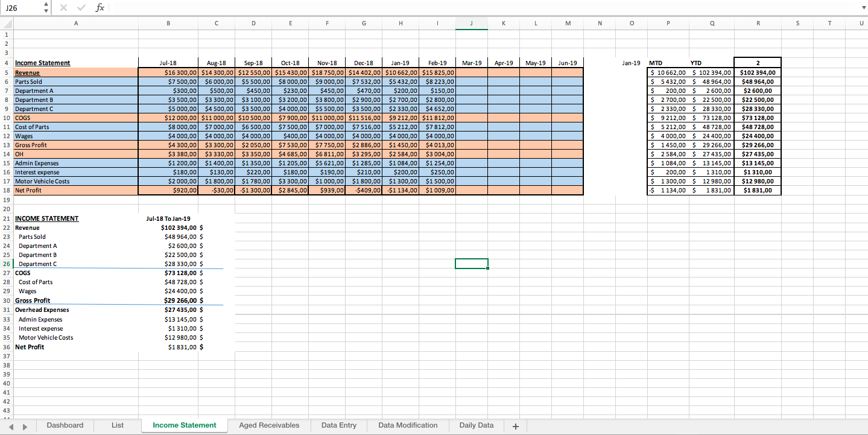Click the 'Feb-19' month heading cell
Viewport: 868px width, 435px height.
click(x=437, y=63)
